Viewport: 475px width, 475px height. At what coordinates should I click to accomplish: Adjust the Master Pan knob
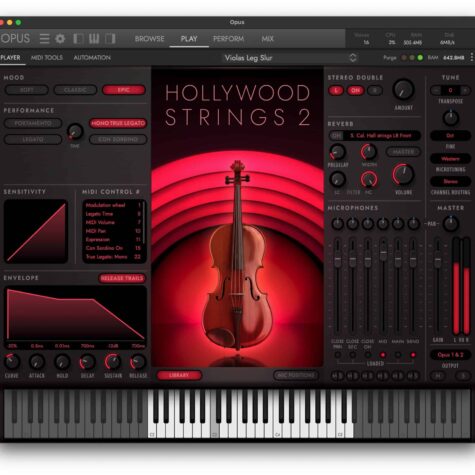point(451,224)
